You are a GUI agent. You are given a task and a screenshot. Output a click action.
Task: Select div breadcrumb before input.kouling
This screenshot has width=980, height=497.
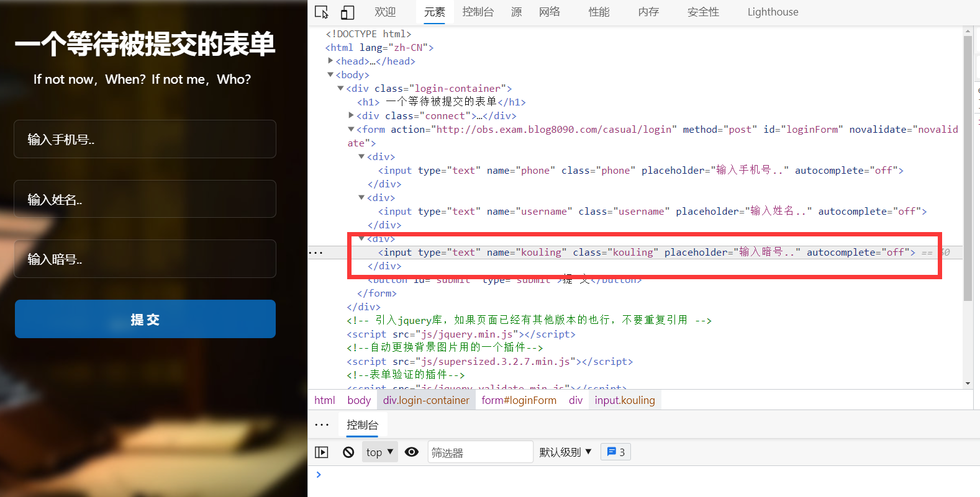576,400
